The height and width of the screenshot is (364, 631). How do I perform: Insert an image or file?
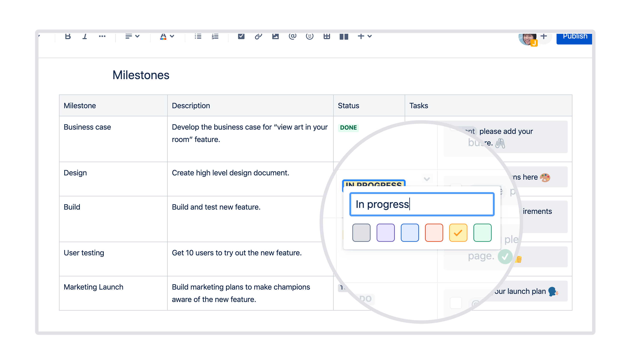point(275,37)
